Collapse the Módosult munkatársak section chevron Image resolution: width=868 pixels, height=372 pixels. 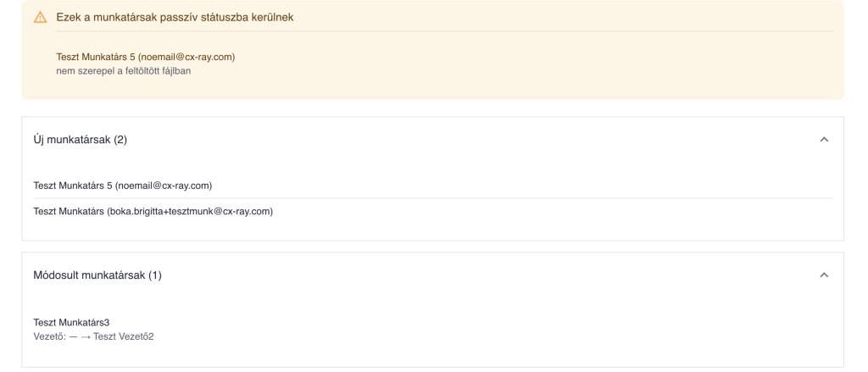[824, 275]
